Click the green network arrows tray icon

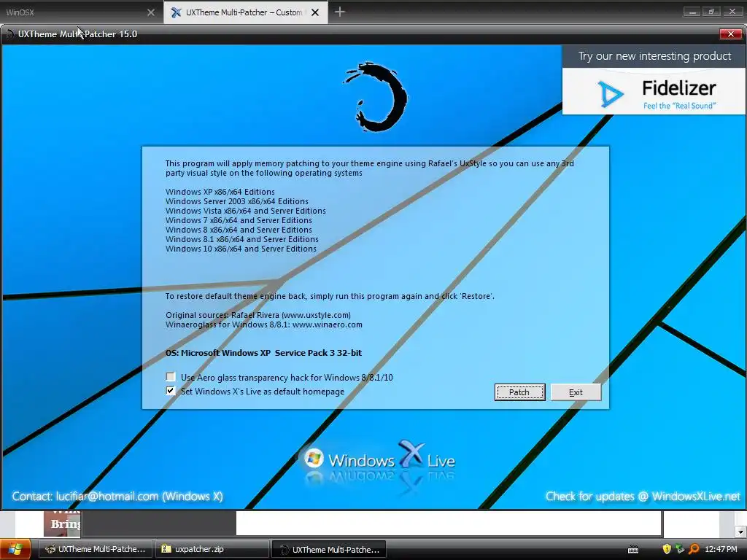pos(680,549)
